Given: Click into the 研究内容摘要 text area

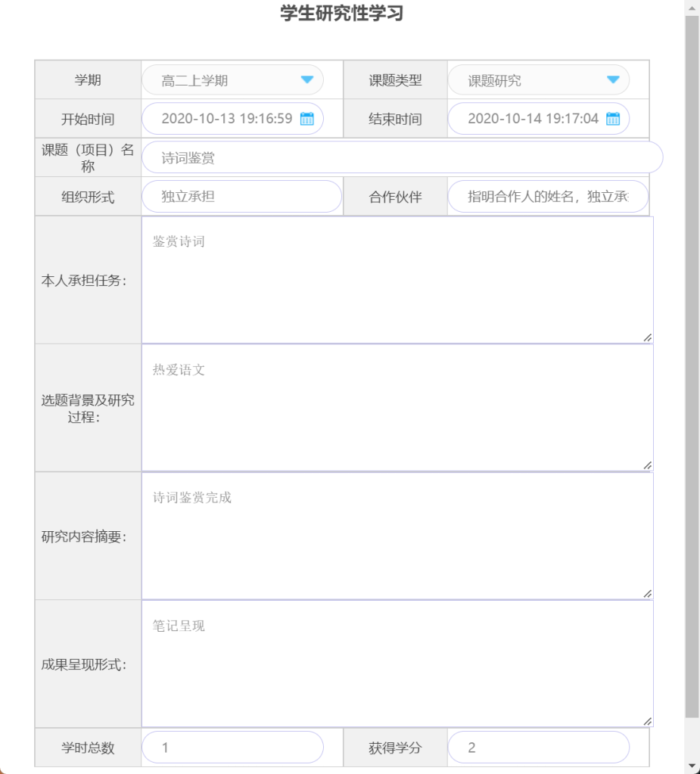Looking at the screenshot, I should (x=397, y=536).
